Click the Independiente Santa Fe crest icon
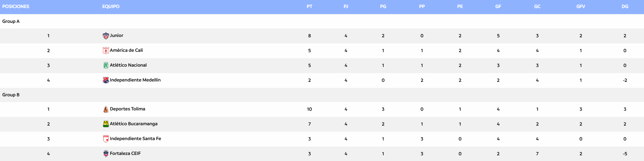Image resolution: width=644 pixels, height=161 pixels. 106,139
